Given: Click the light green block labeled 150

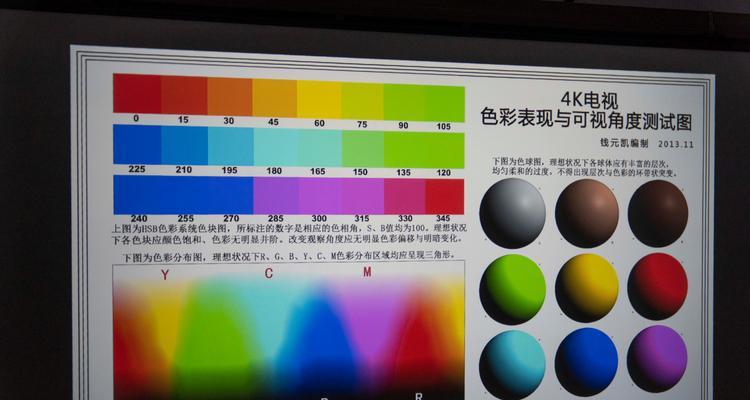Looking at the screenshot, I should [x=363, y=149].
